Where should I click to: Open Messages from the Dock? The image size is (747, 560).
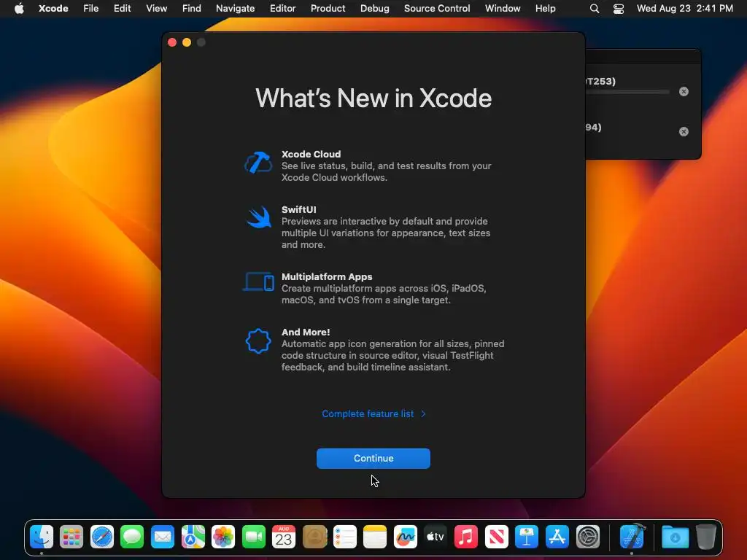pyautogui.click(x=132, y=537)
